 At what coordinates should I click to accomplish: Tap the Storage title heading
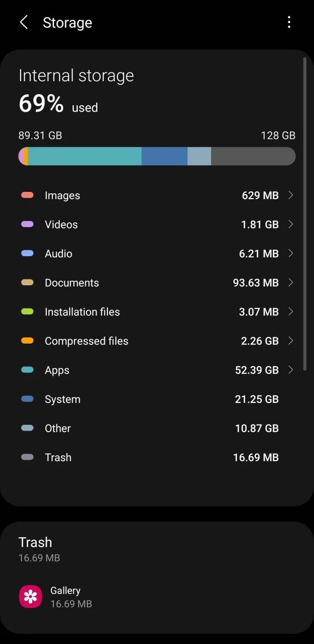coord(67,22)
